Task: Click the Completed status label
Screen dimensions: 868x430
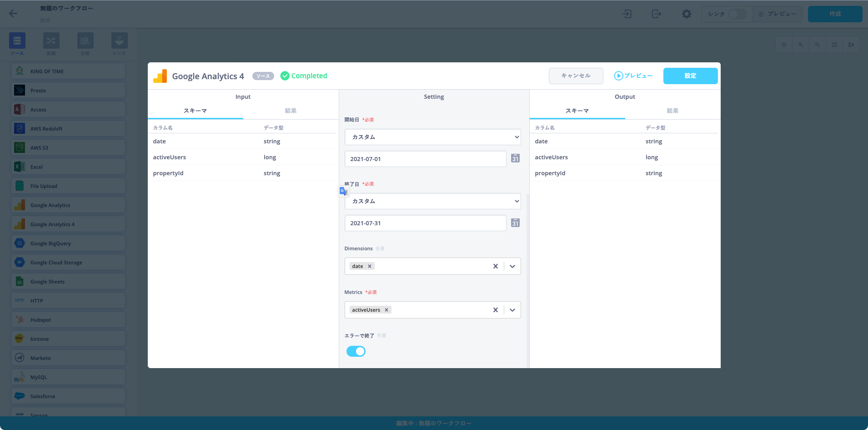Action: click(304, 76)
